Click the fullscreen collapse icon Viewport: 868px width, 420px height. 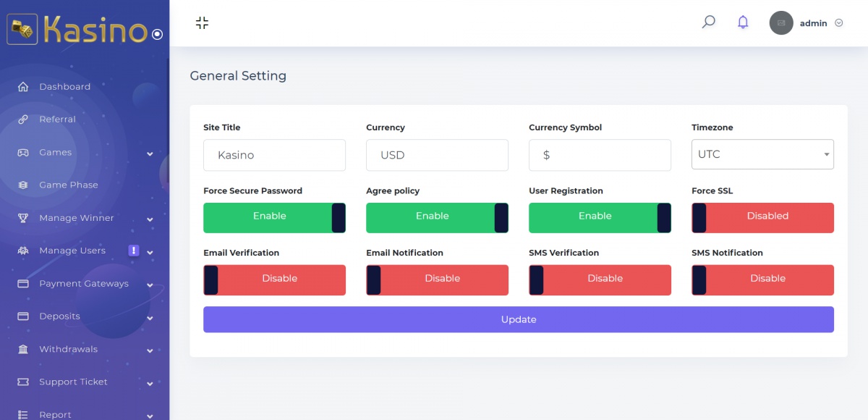point(202,22)
